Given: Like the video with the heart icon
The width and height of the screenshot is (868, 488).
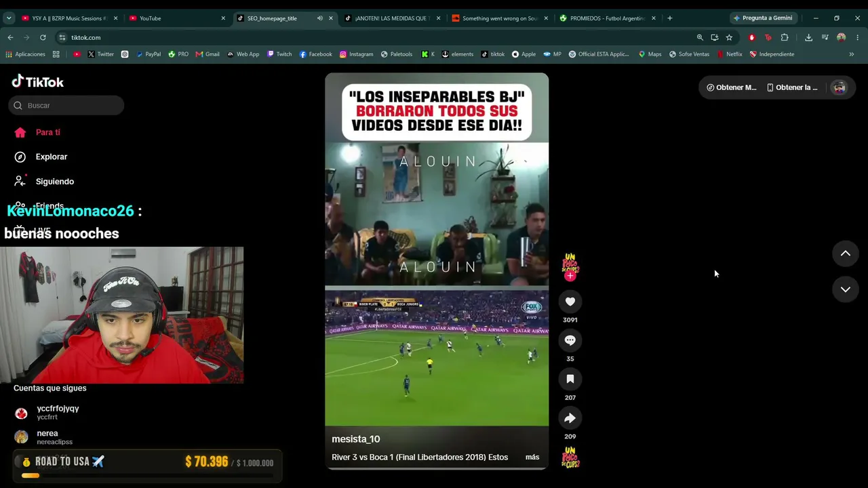Looking at the screenshot, I should pyautogui.click(x=570, y=302).
